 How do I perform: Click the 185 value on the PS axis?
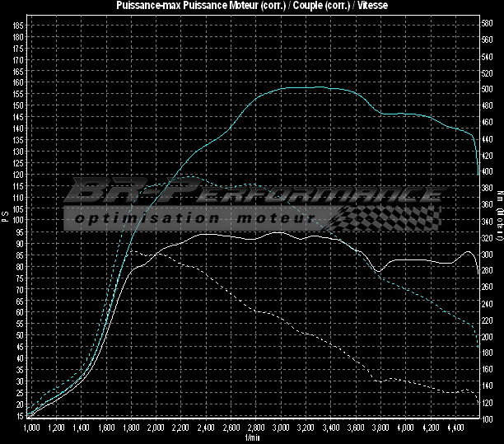pyautogui.click(x=19, y=26)
